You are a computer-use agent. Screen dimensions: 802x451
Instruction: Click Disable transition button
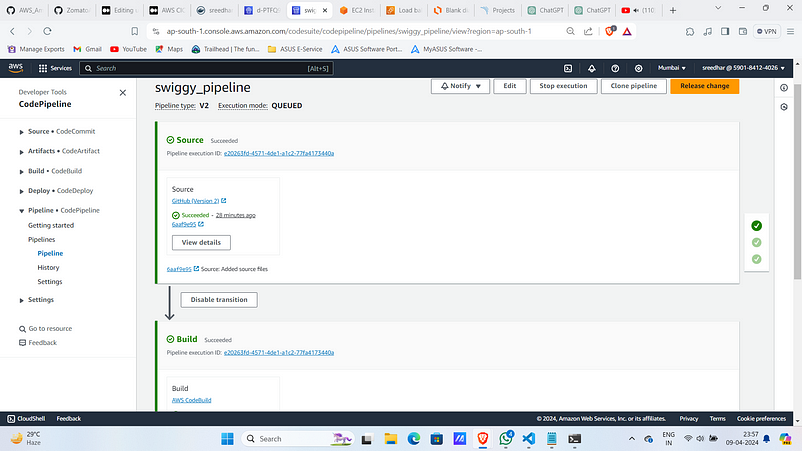(x=219, y=300)
